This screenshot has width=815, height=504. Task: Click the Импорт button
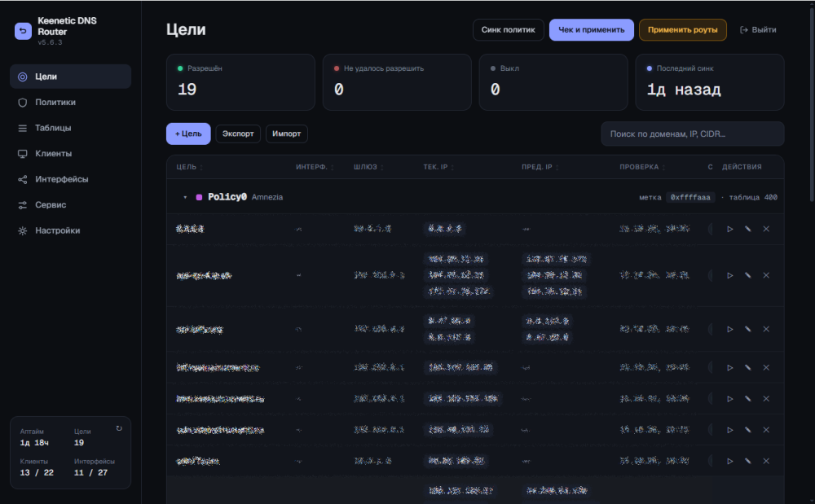[286, 134]
